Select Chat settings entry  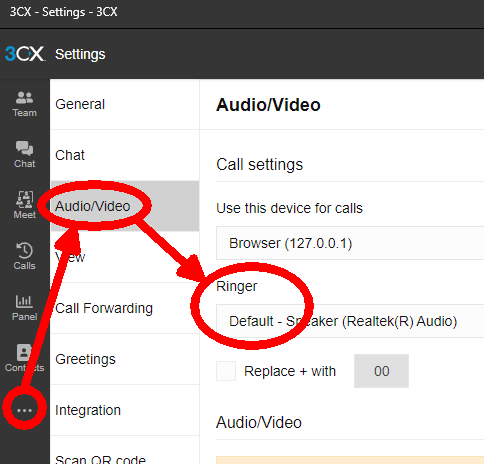point(125,155)
